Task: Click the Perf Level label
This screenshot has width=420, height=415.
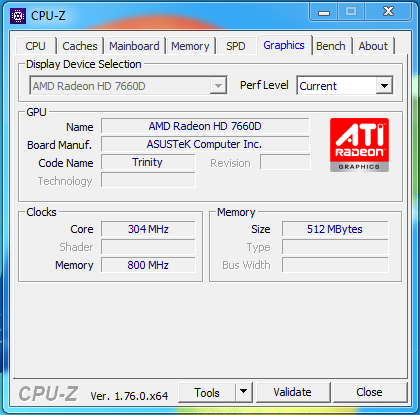Action: (264, 85)
